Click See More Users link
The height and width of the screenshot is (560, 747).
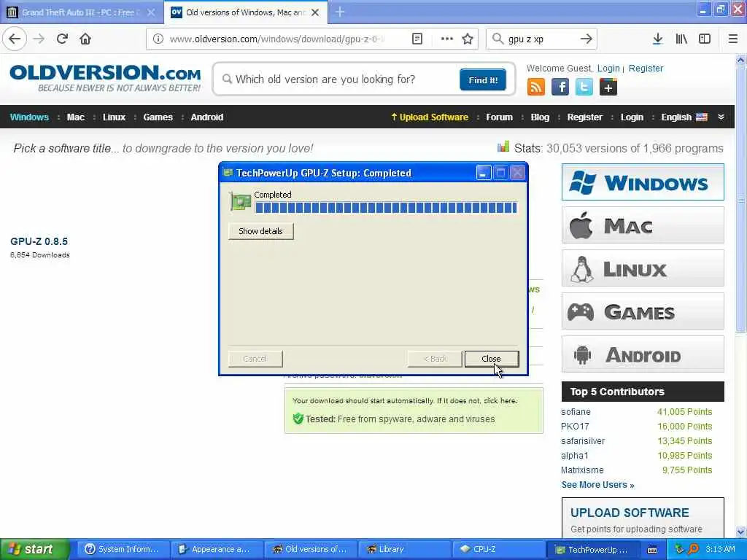point(598,485)
